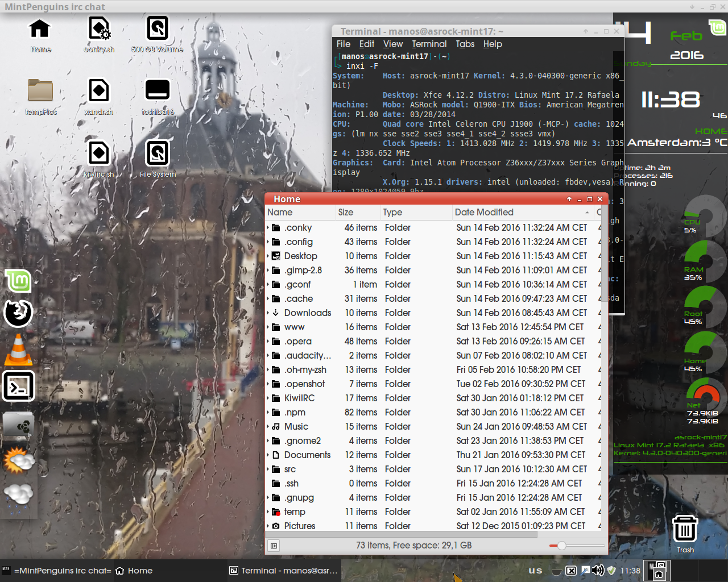The height and width of the screenshot is (582, 728).
Task: Open the Home desktop icon
Action: pyautogui.click(x=40, y=28)
